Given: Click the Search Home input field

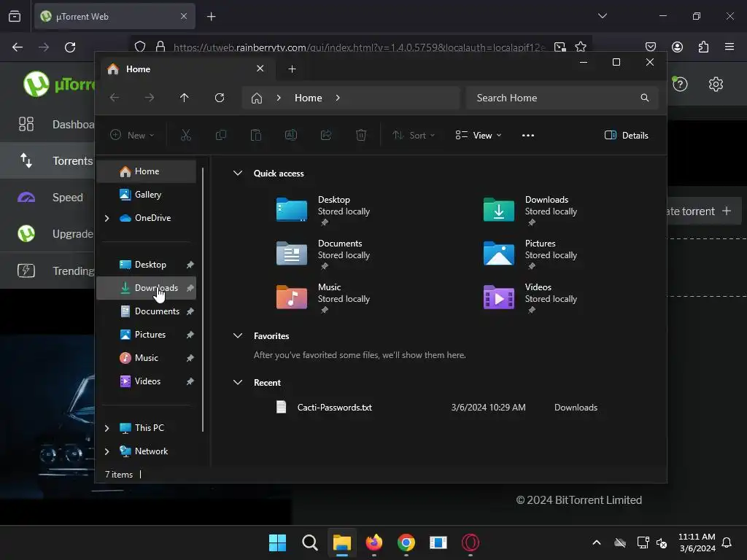Looking at the screenshot, I should [562, 98].
